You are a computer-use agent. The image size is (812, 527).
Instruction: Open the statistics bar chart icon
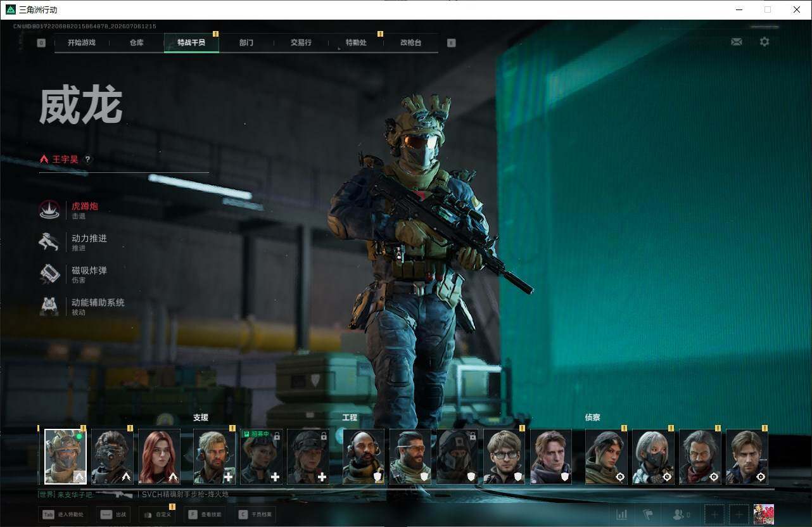[x=622, y=514]
